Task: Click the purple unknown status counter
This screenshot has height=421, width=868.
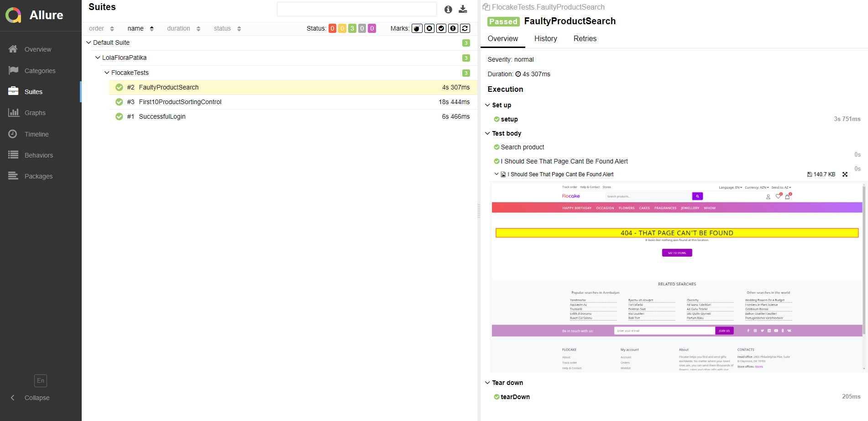Action: click(x=372, y=28)
